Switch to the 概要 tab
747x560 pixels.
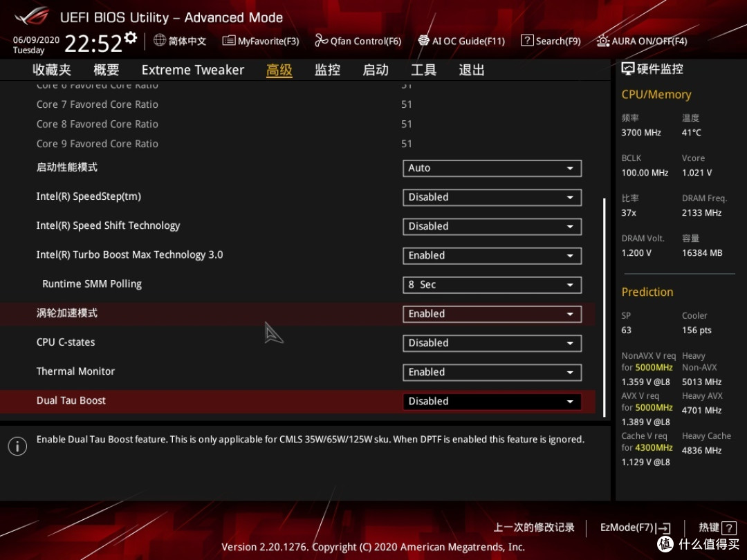pos(107,70)
